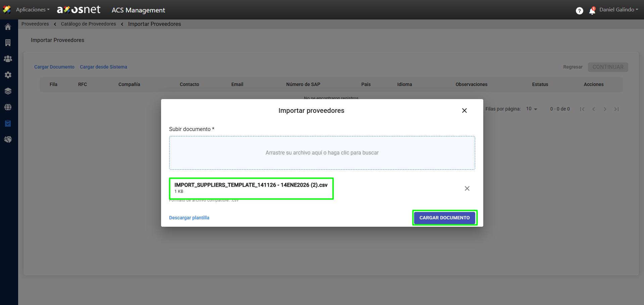Image resolution: width=644 pixels, height=305 pixels.
Task: Select the clipboard check sidebar icon
Action: tap(8, 123)
